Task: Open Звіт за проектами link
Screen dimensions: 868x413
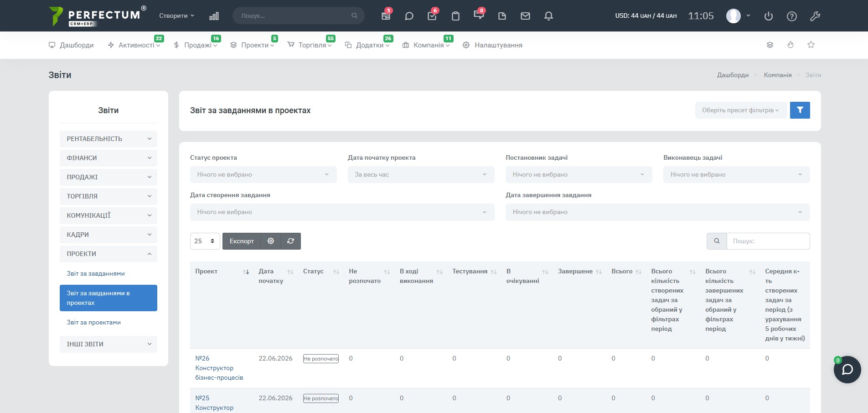Action: pyautogui.click(x=94, y=322)
